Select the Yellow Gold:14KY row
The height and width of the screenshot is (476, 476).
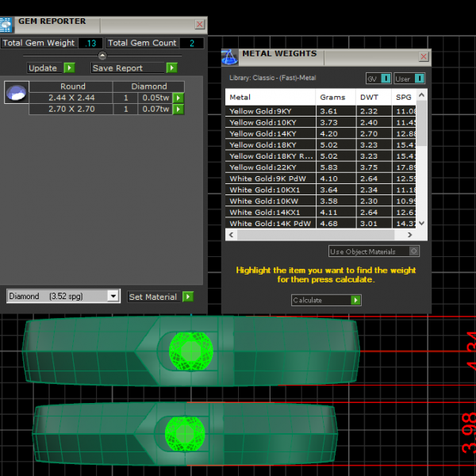[x=270, y=134]
